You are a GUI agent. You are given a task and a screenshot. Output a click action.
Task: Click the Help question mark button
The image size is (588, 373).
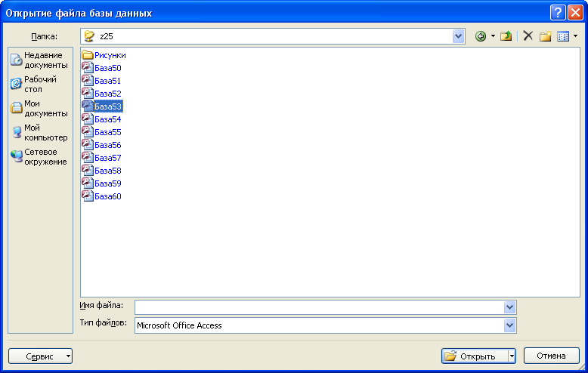pyautogui.click(x=558, y=13)
